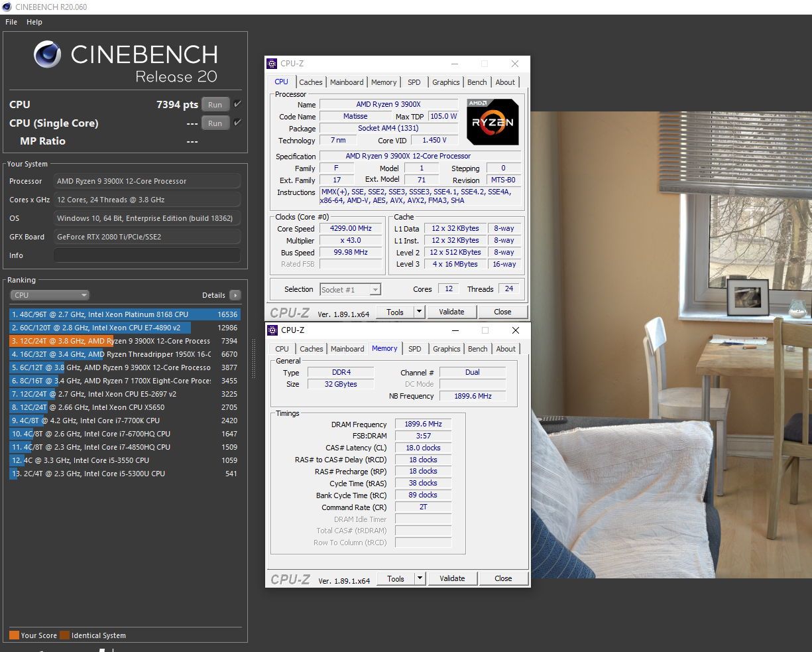Select ranking row Intel Core i5-3550

[125, 460]
